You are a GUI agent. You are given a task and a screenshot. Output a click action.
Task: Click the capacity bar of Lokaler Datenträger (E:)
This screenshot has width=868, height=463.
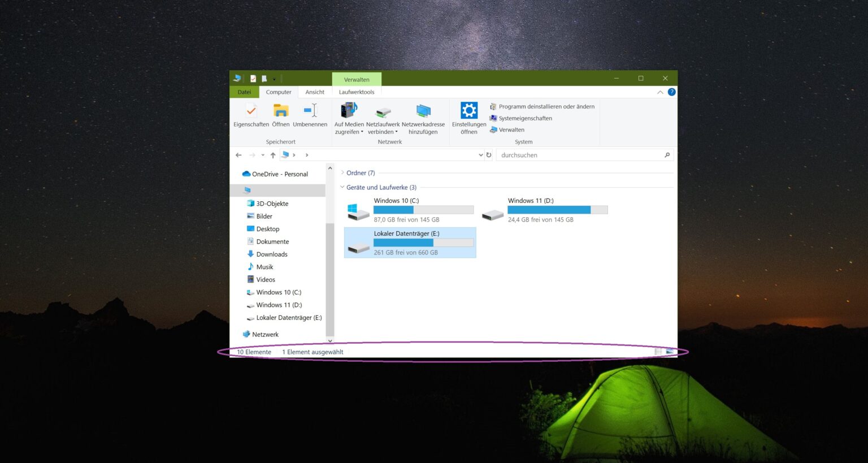[423, 242]
